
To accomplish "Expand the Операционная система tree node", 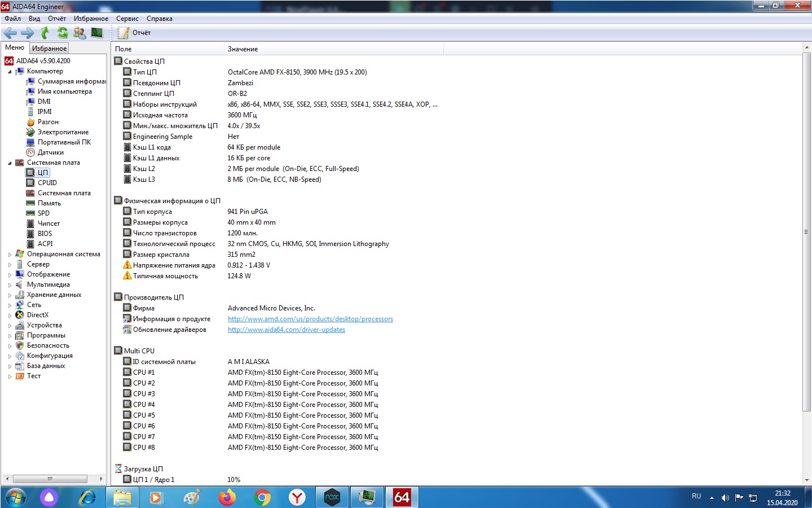I will 10,255.
